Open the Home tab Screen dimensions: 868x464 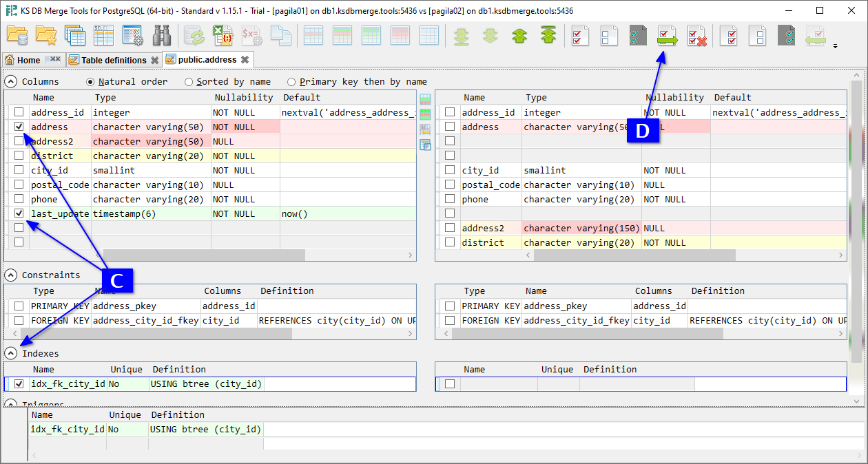point(28,60)
